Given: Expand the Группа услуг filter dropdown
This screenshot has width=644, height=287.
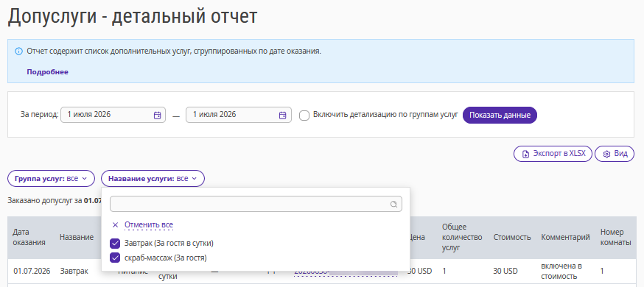Looking at the screenshot, I should pyautogui.click(x=51, y=178).
